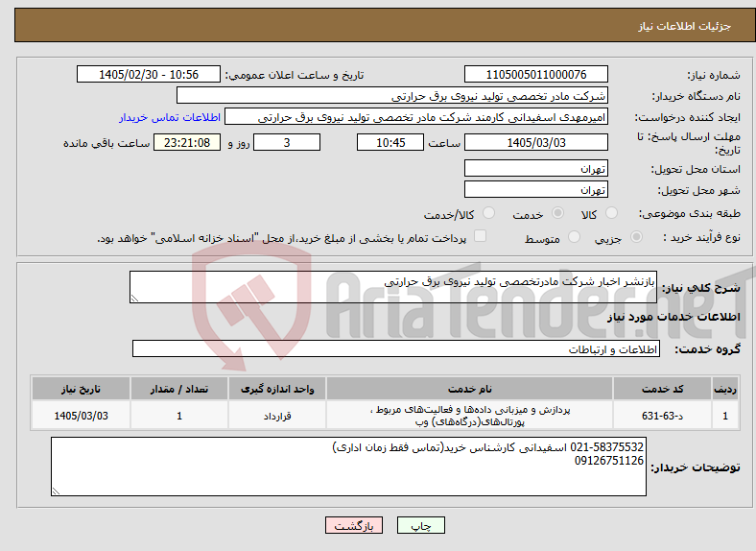Click the واحد اندازه گیری column header

click(277, 389)
